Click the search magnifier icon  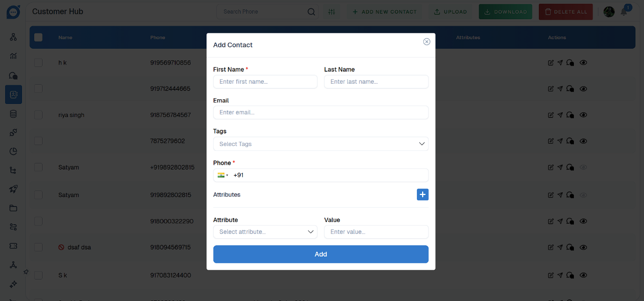tap(311, 12)
